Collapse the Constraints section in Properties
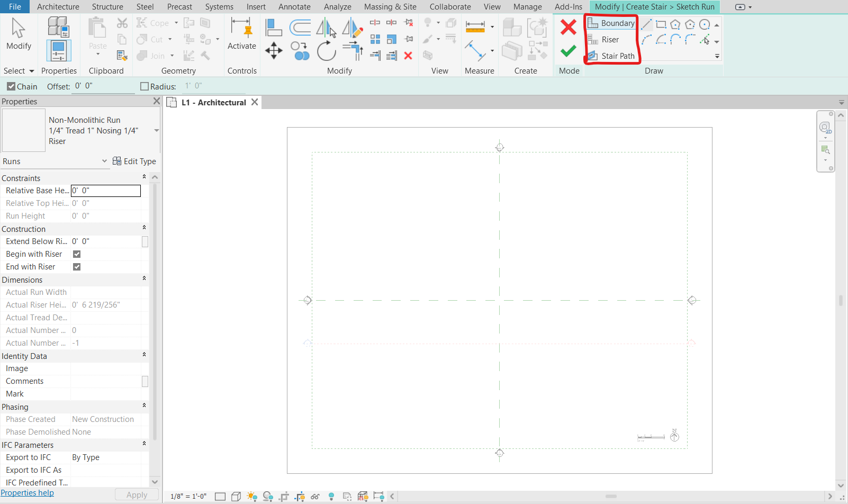Image resolution: width=848 pixels, height=504 pixels. (x=144, y=177)
